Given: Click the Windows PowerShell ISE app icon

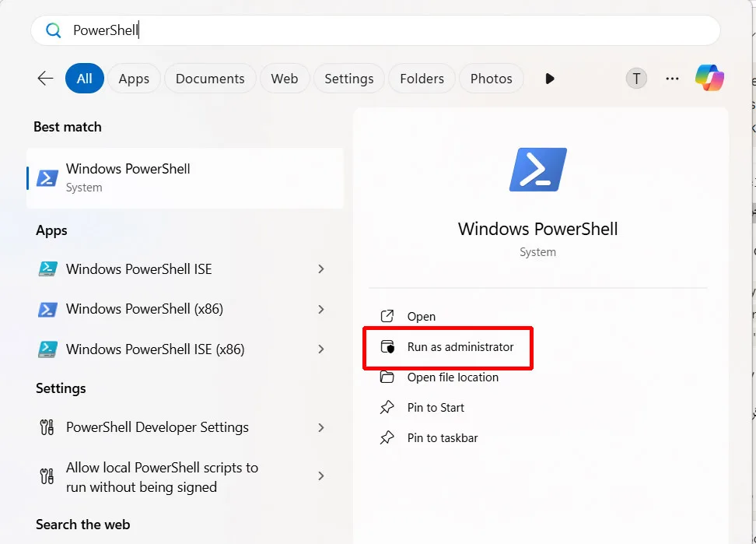Looking at the screenshot, I should 47,269.
